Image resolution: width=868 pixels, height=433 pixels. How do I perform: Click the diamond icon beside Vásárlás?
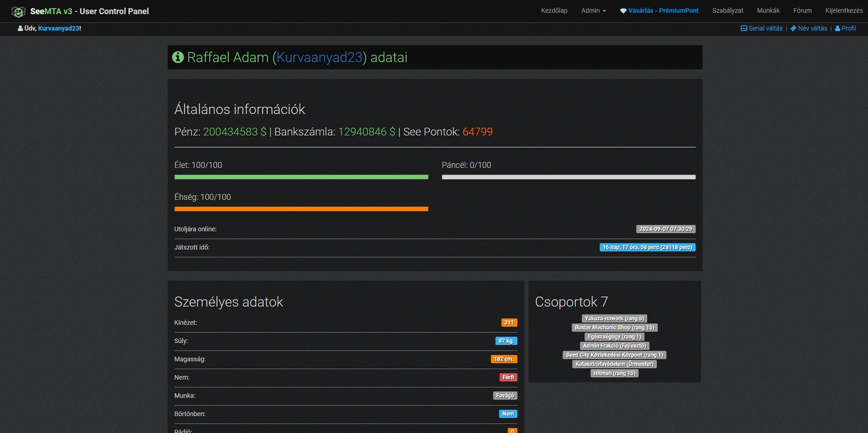623,11
